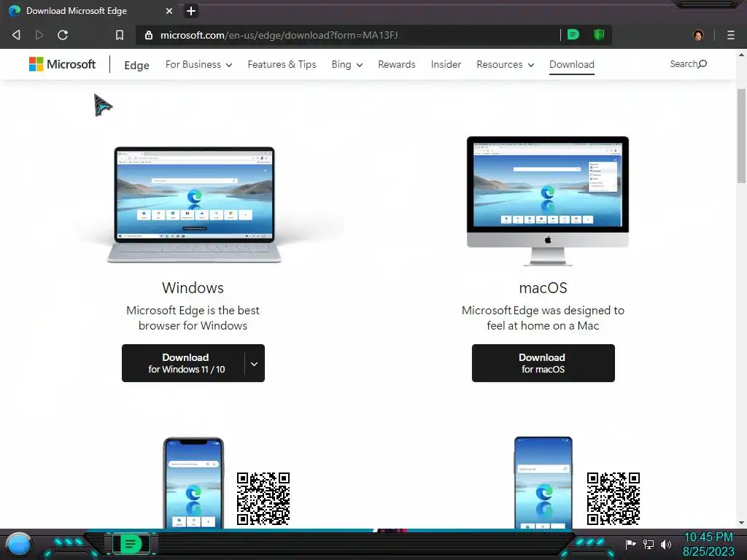This screenshot has height=560, width=747.
Task: Open the Edge home link
Action: (x=136, y=65)
